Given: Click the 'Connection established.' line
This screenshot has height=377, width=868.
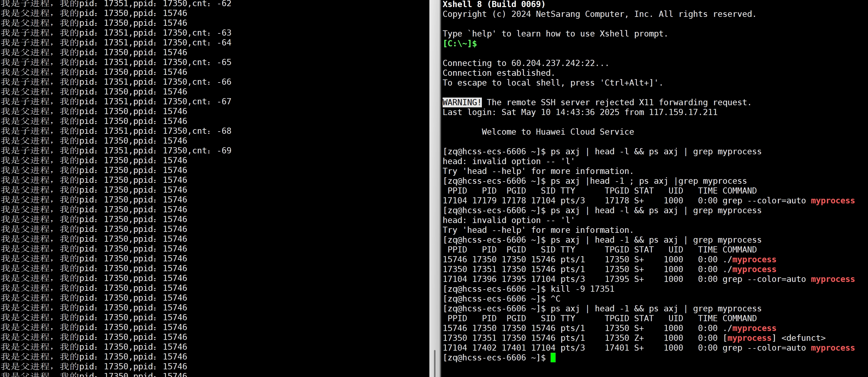Looking at the screenshot, I should [x=498, y=73].
